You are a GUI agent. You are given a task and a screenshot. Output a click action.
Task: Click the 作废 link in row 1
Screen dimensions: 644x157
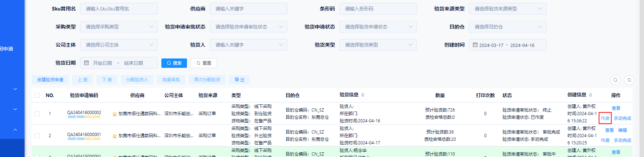[x=605, y=118]
